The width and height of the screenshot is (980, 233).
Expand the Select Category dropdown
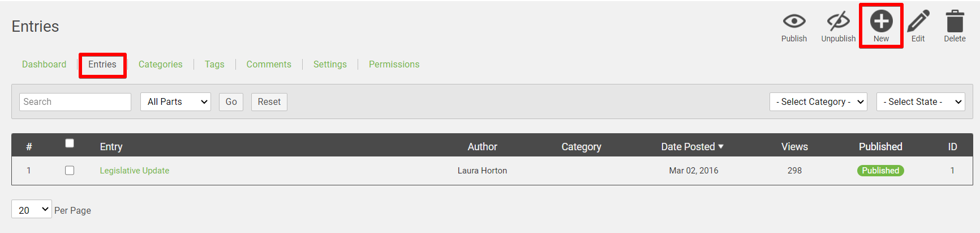[x=818, y=102]
